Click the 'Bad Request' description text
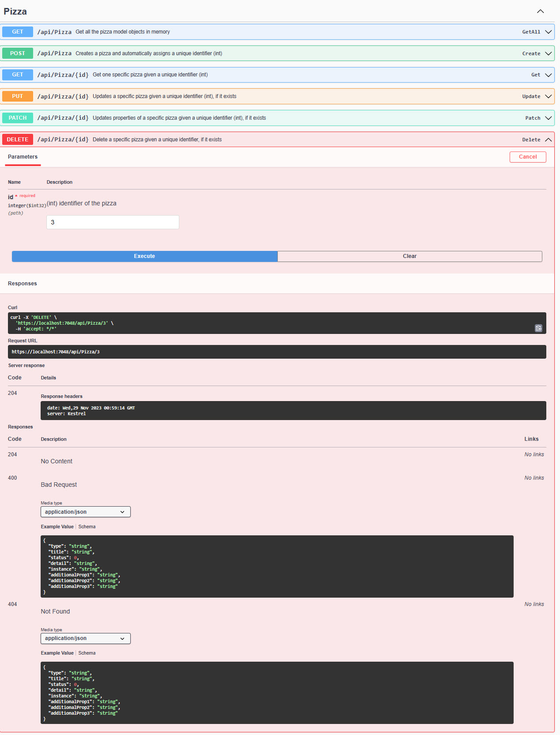 click(x=59, y=485)
